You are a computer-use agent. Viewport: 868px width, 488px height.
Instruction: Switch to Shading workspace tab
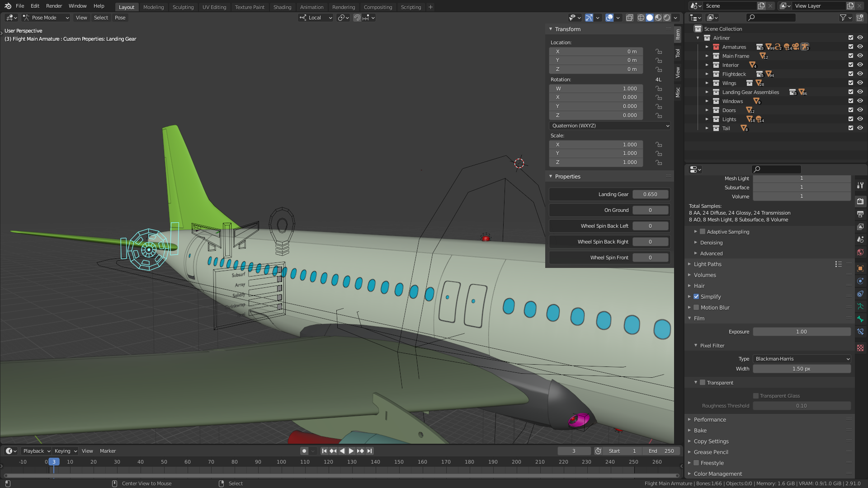[282, 7]
